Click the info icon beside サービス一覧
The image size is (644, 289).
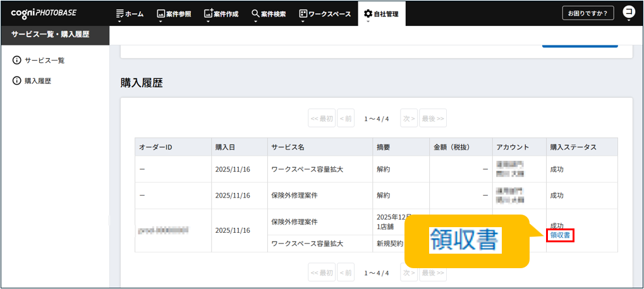point(16,61)
